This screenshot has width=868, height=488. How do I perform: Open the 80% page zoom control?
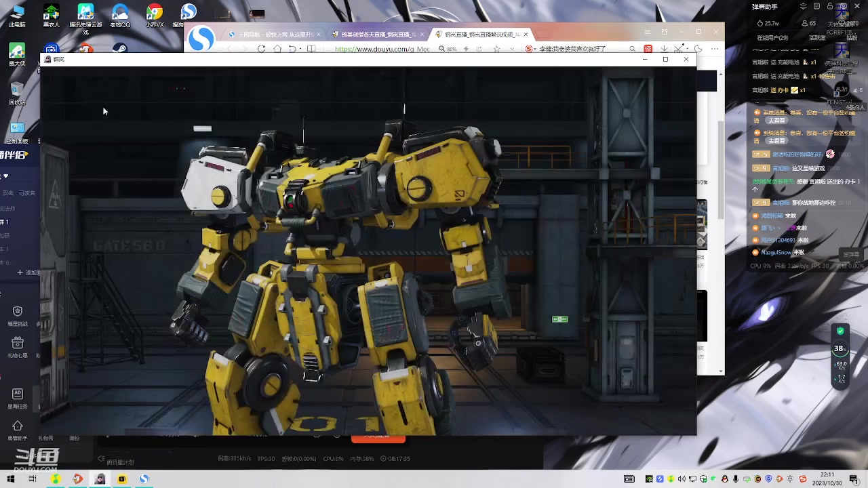click(x=448, y=49)
